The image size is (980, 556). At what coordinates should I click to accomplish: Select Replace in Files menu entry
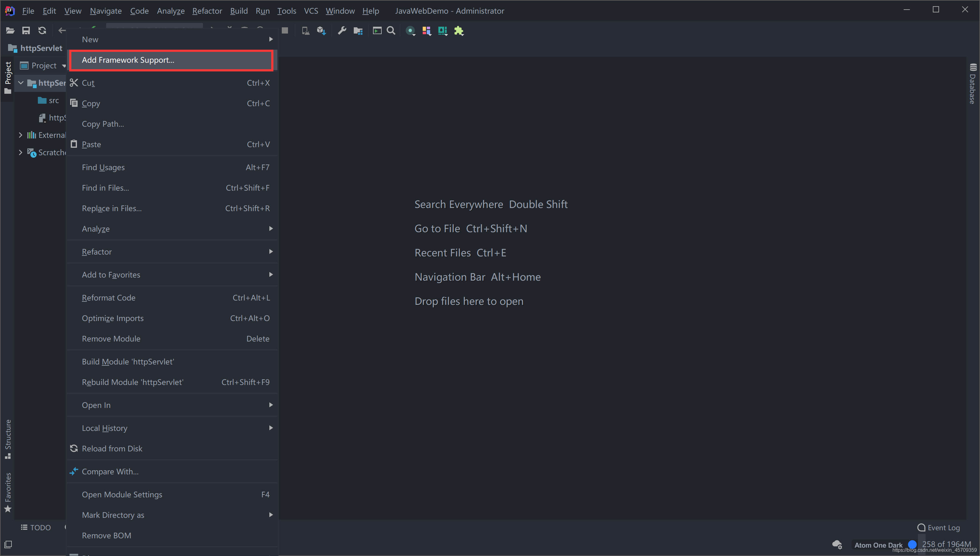pyautogui.click(x=173, y=208)
